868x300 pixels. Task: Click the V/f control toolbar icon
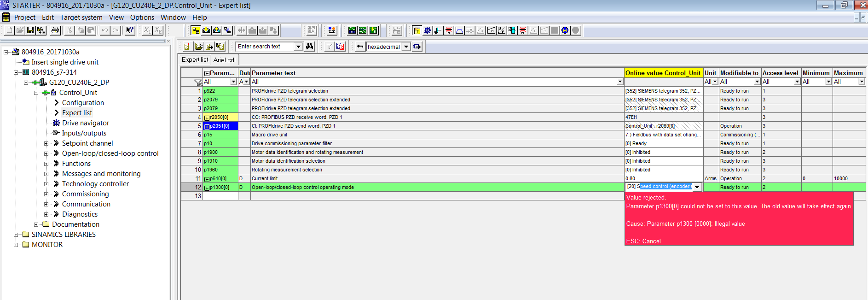click(x=502, y=30)
